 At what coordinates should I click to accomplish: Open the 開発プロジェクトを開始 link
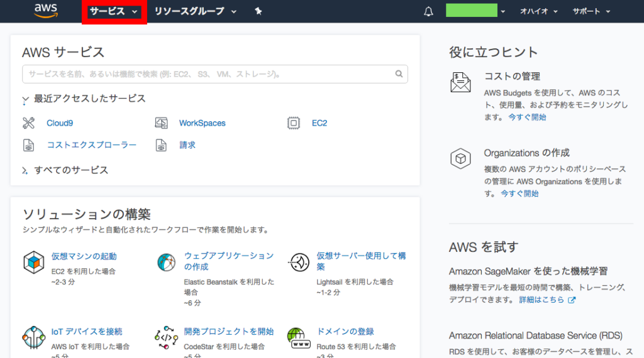229,332
